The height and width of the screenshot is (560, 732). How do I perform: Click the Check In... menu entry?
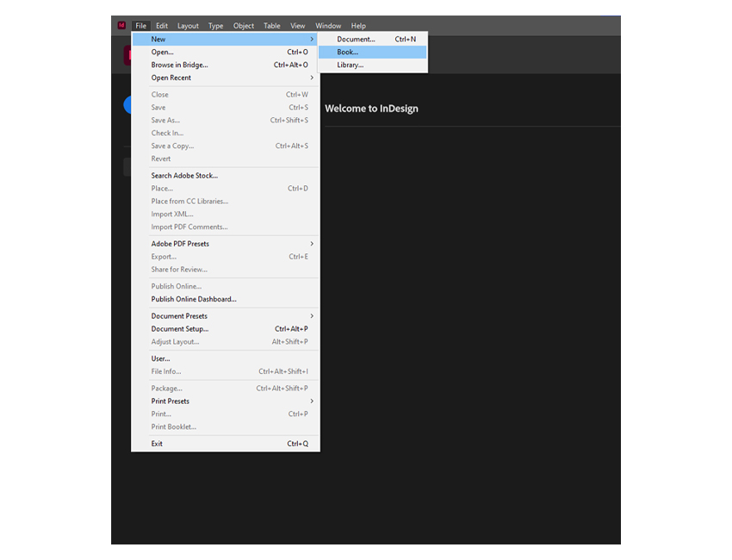pyautogui.click(x=226, y=134)
